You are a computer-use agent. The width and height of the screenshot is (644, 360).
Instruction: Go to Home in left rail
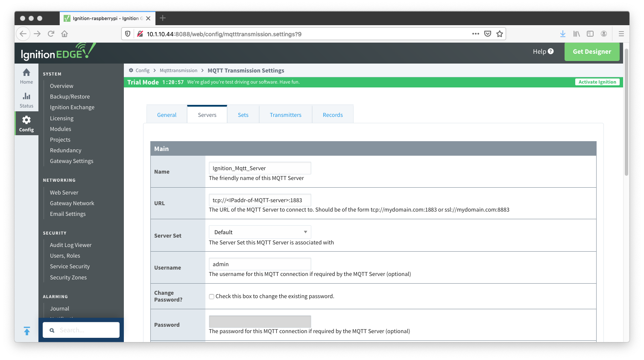tap(26, 76)
